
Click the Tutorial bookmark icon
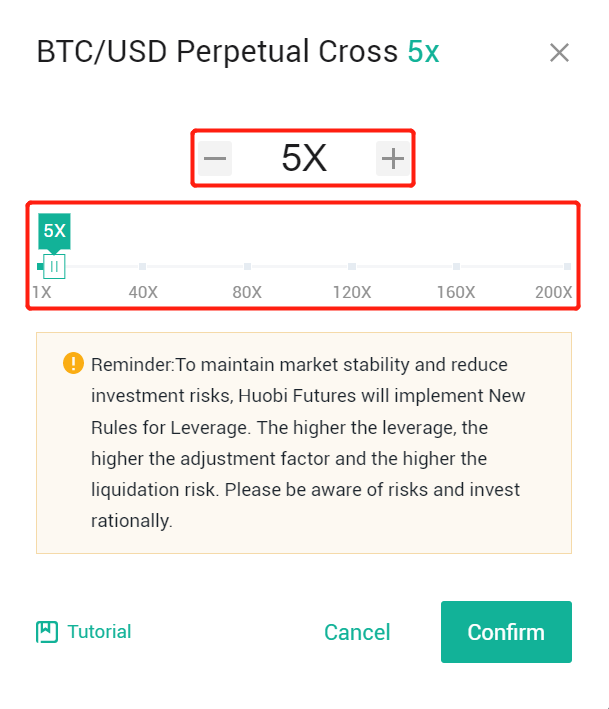click(x=47, y=632)
